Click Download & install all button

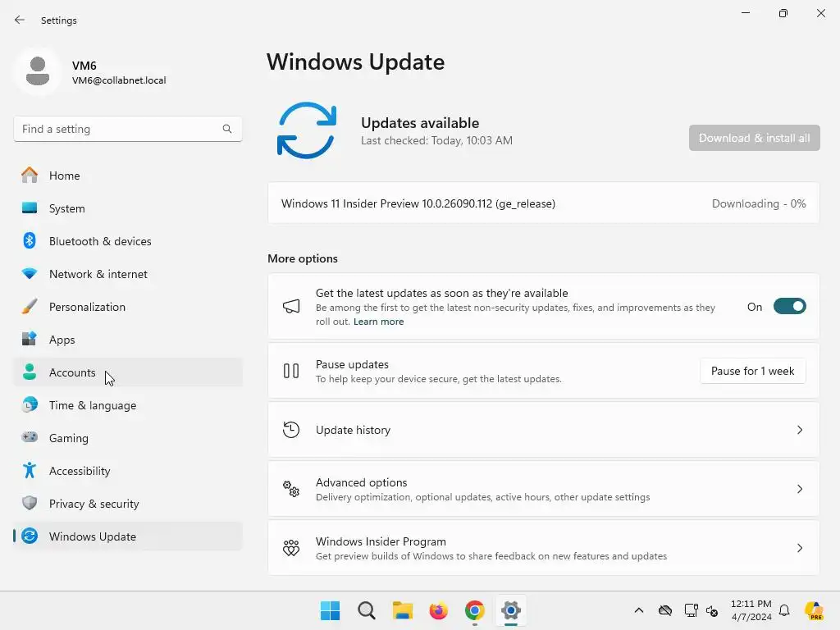pyautogui.click(x=755, y=138)
